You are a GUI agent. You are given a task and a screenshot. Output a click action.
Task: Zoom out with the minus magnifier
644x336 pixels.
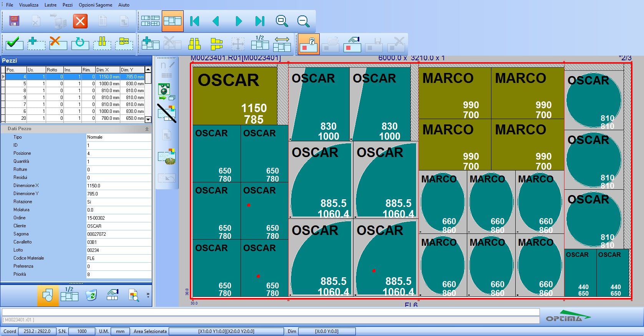click(x=303, y=21)
